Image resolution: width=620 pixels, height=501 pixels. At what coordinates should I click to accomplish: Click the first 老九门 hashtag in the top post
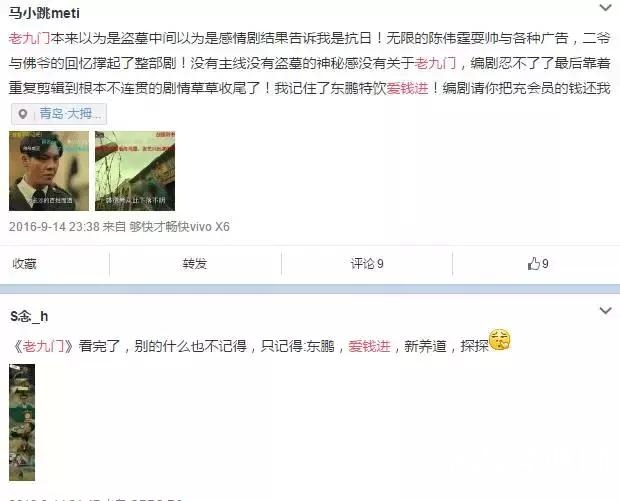30,38
